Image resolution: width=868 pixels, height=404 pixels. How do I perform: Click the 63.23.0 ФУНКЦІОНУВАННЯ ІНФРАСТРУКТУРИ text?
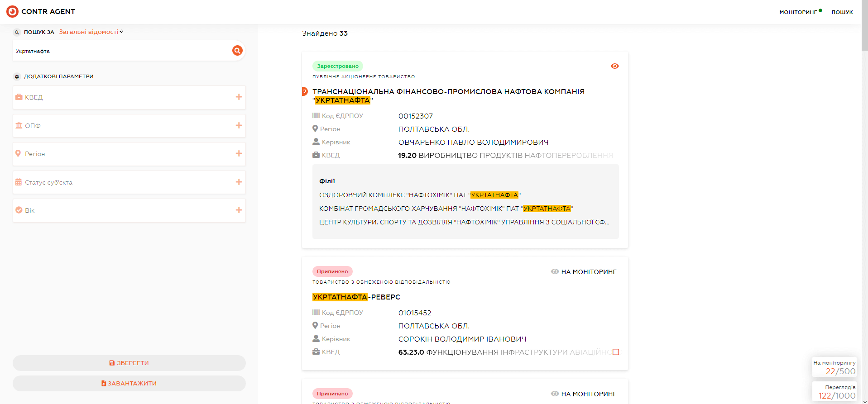pos(504,352)
